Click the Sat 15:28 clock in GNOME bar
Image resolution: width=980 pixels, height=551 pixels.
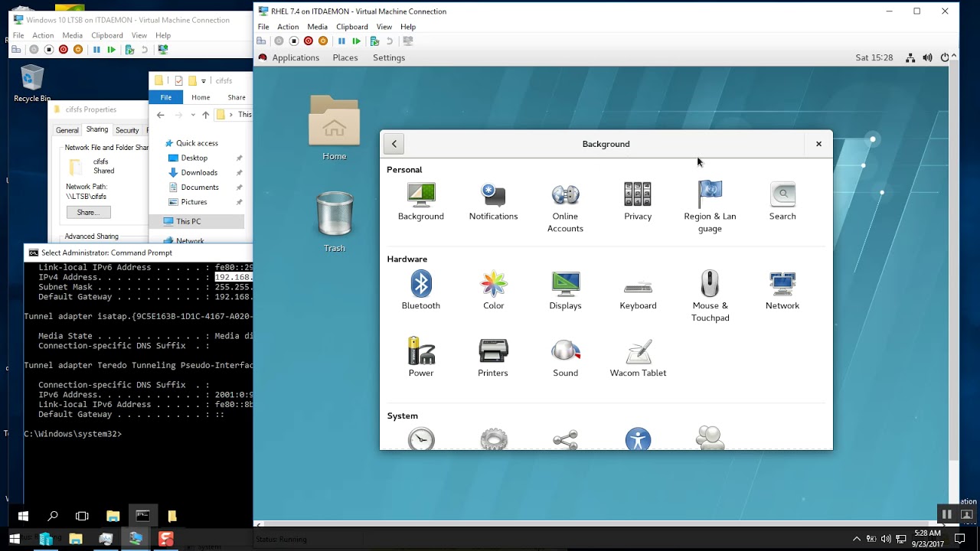[x=874, y=57]
